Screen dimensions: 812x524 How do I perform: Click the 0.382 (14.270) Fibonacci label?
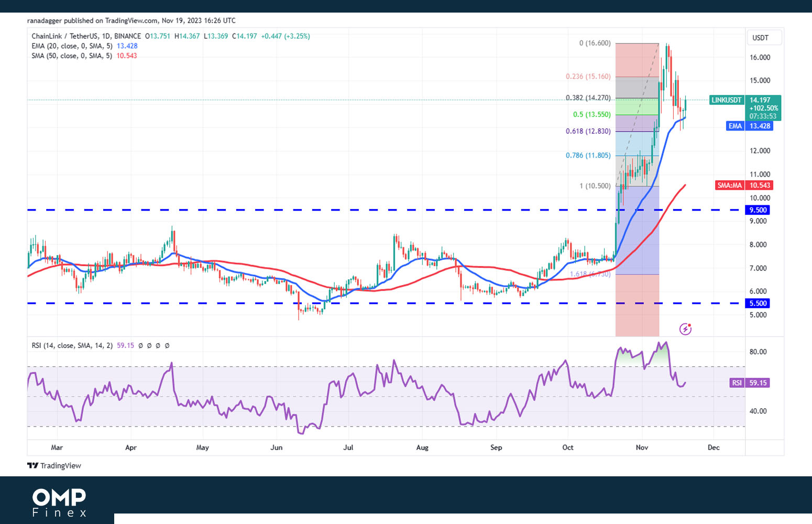click(588, 98)
